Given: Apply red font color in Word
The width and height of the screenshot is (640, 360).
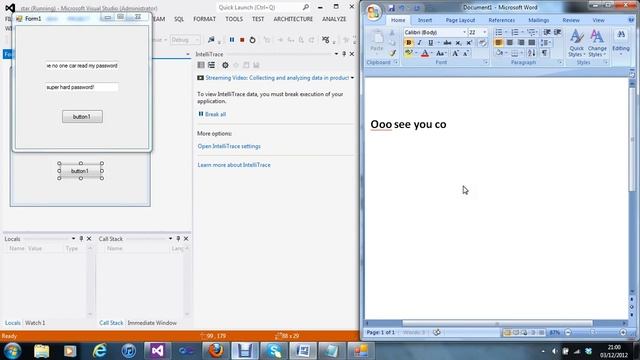Looking at the screenshot, I should tap(424, 53).
